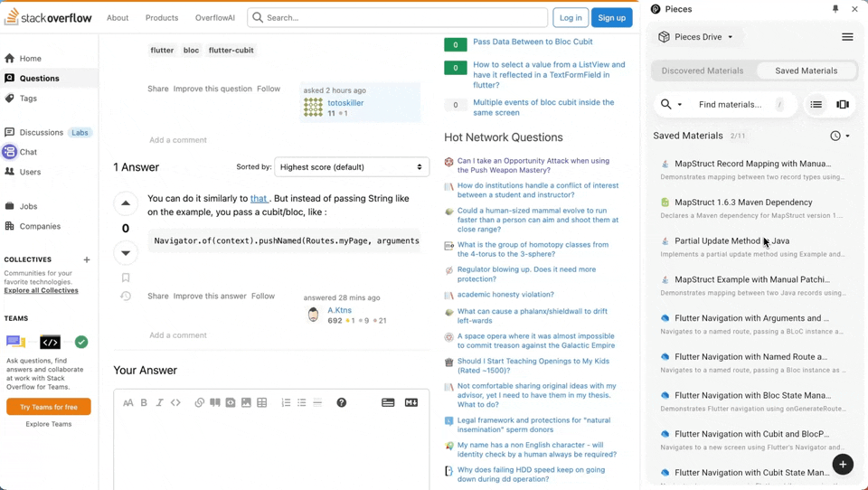Open editor help icon
The height and width of the screenshot is (490, 868).
pos(342,402)
